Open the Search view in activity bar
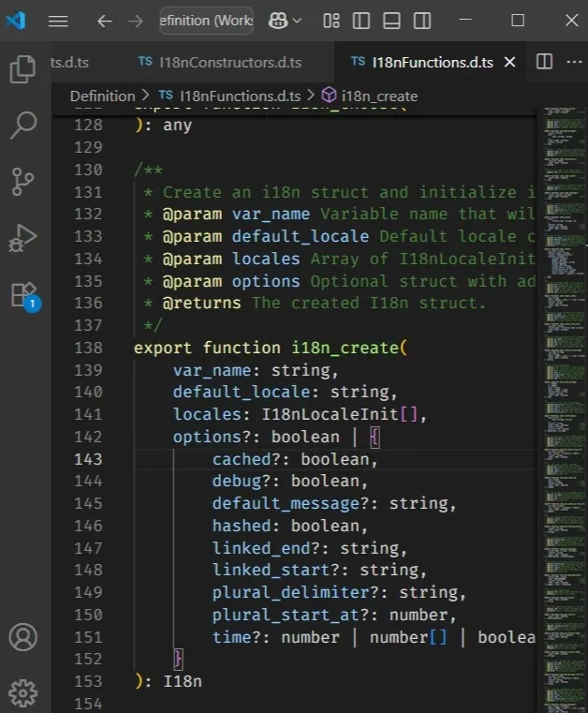This screenshot has width=588, height=713. [22, 126]
